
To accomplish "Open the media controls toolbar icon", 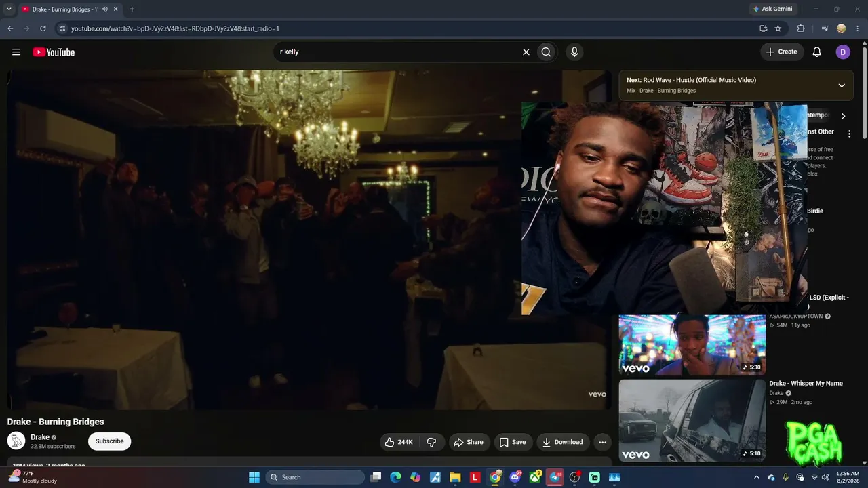I will click(x=825, y=28).
